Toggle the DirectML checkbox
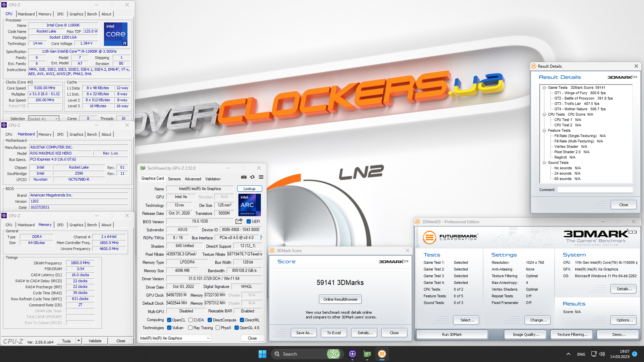This screenshot has height=362, width=644. 242,320
